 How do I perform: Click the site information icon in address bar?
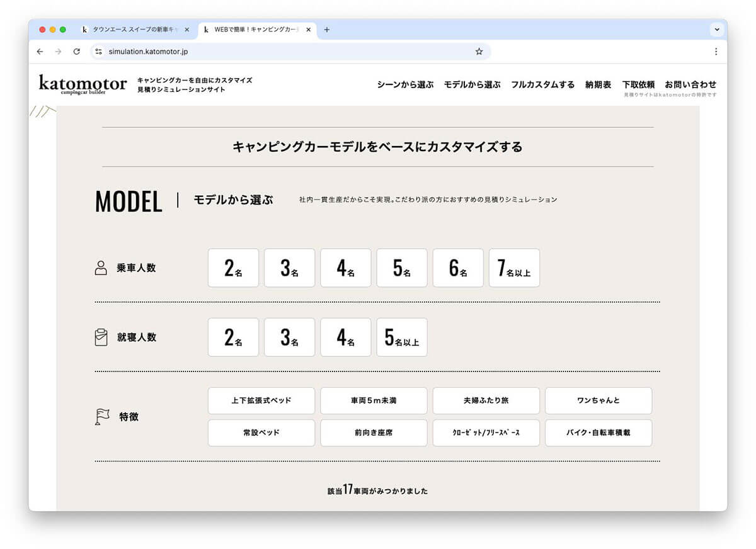point(98,52)
